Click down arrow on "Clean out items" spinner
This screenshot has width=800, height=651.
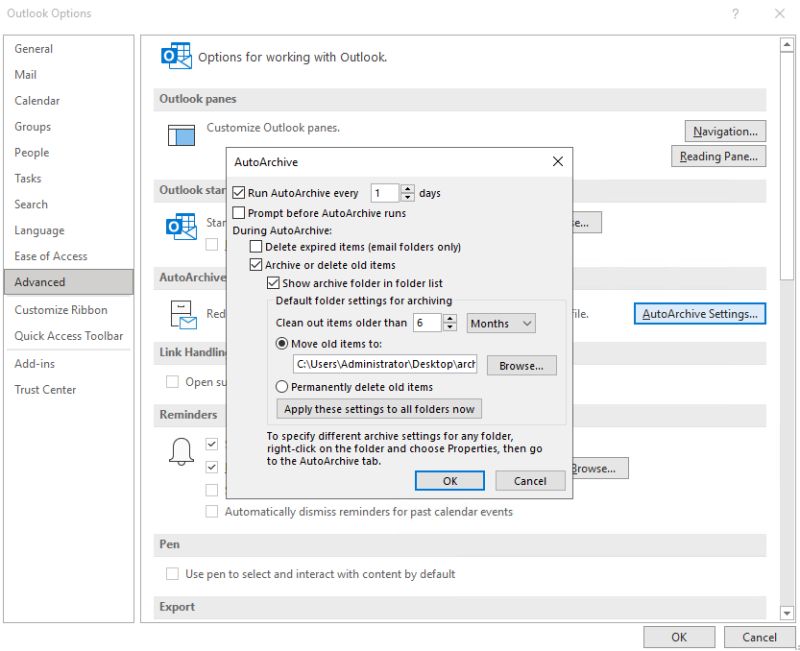tap(450, 328)
